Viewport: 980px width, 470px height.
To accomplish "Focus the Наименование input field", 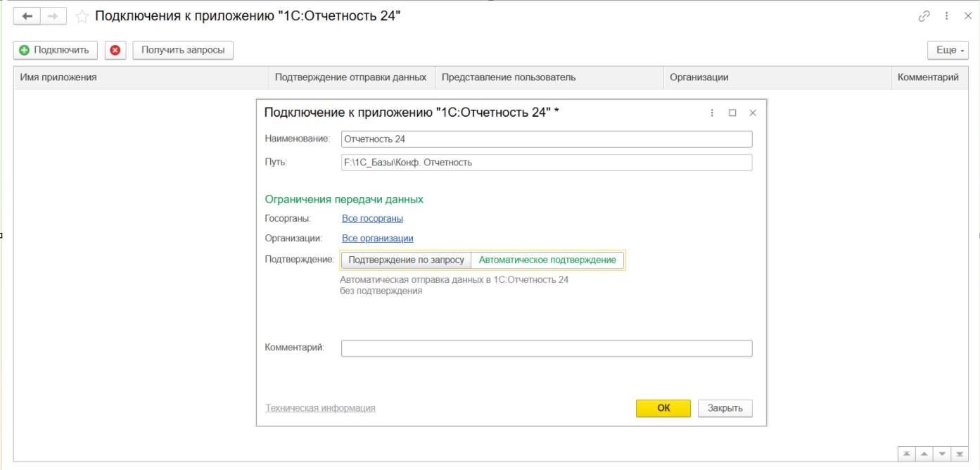I will (x=547, y=139).
